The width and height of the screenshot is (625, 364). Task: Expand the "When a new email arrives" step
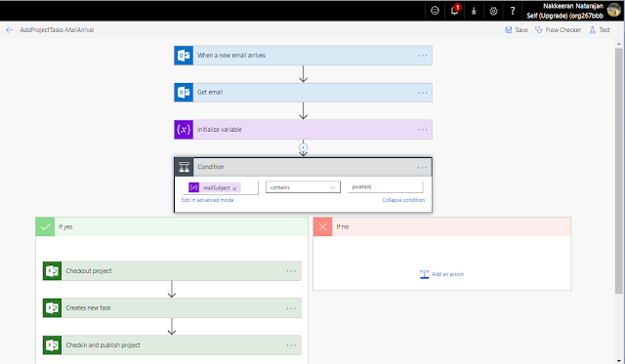303,56
